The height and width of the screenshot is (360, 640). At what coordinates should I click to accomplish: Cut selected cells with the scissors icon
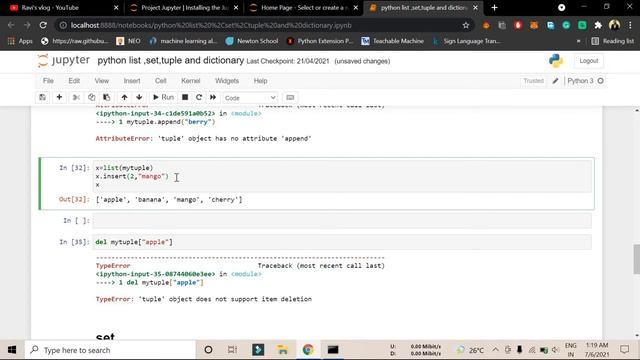coord(76,98)
